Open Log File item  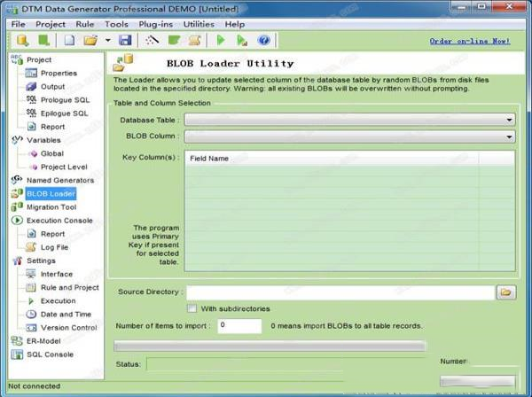click(x=54, y=247)
